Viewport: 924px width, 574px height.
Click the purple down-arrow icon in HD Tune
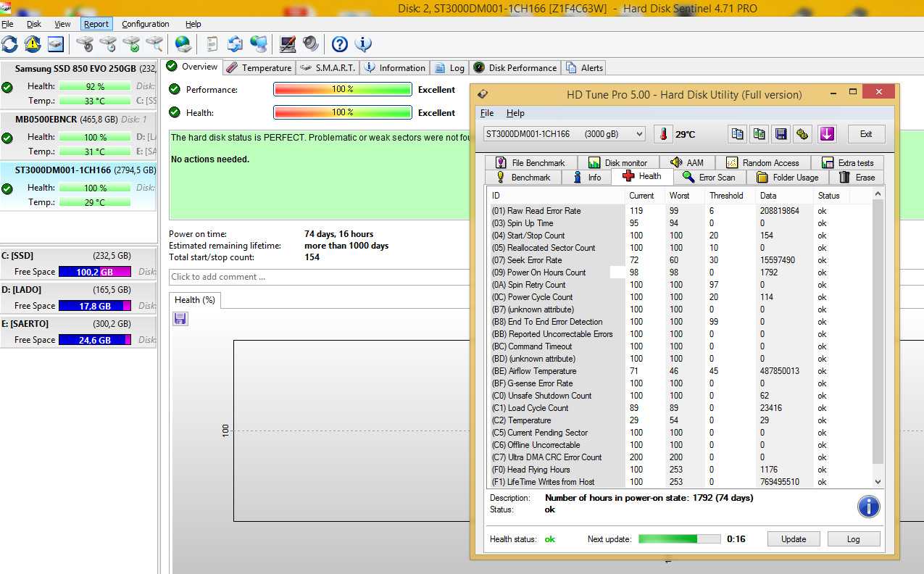coord(827,134)
